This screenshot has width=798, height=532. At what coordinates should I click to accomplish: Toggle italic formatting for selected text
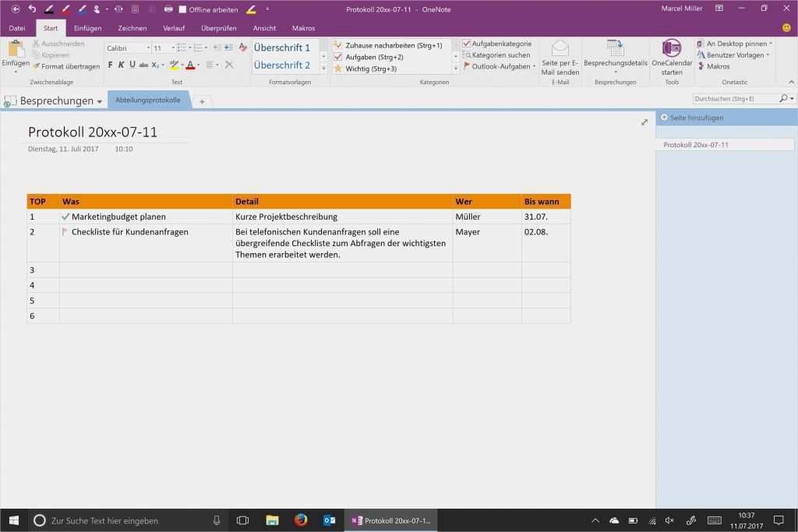tap(123, 63)
